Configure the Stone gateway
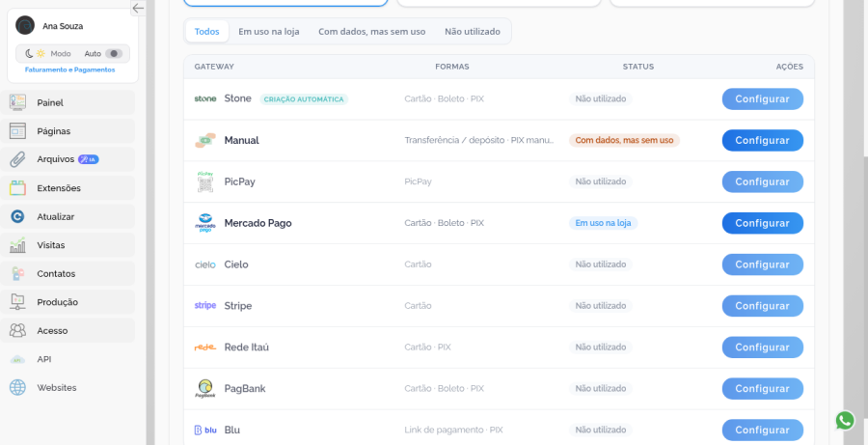868x445 pixels. pyautogui.click(x=762, y=98)
